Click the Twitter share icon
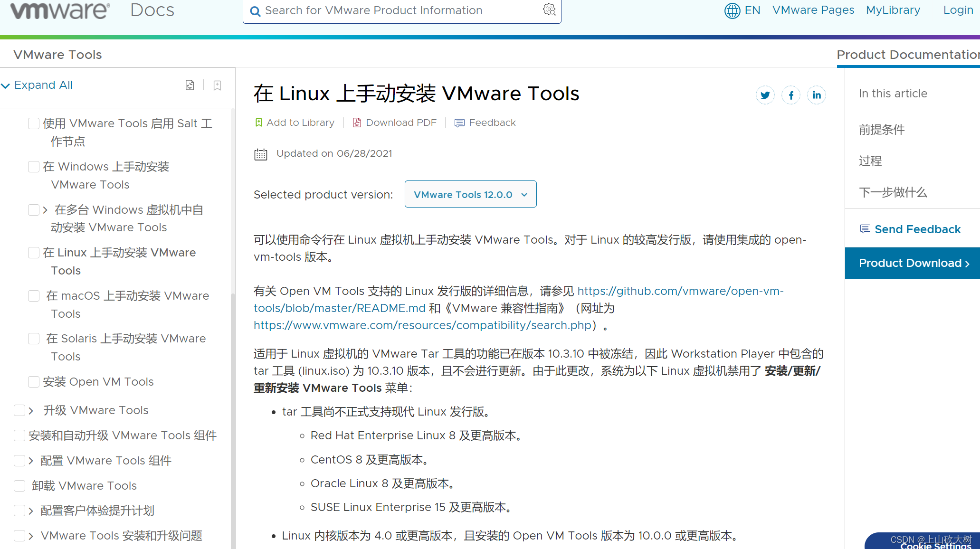The image size is (980, 549). click(x=765, y=95)
